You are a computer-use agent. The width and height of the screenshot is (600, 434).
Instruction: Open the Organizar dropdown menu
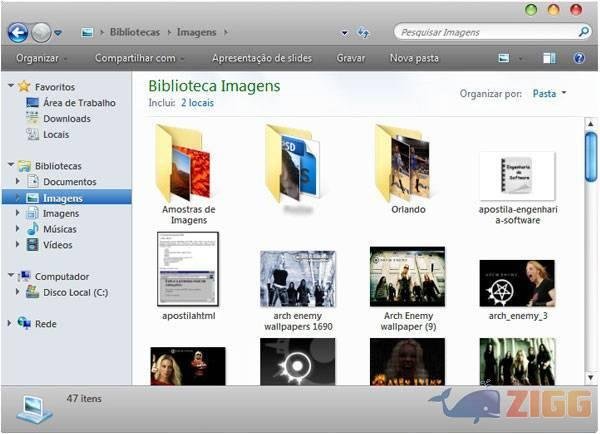(x=41, y=58)
